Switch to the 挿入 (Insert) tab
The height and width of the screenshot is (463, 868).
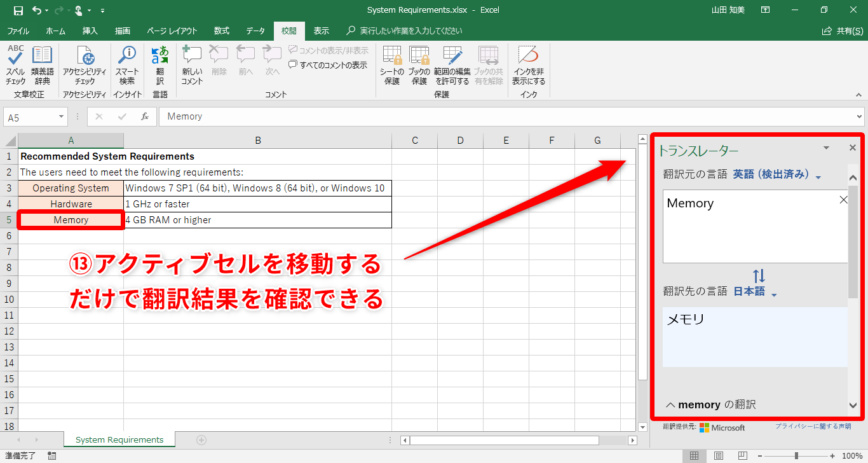point(90,31)
